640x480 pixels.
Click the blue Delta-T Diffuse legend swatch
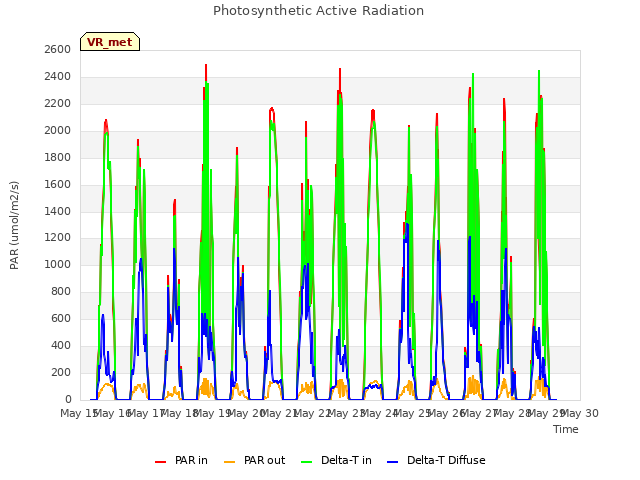pyautogui.click(x=392, y=462)
